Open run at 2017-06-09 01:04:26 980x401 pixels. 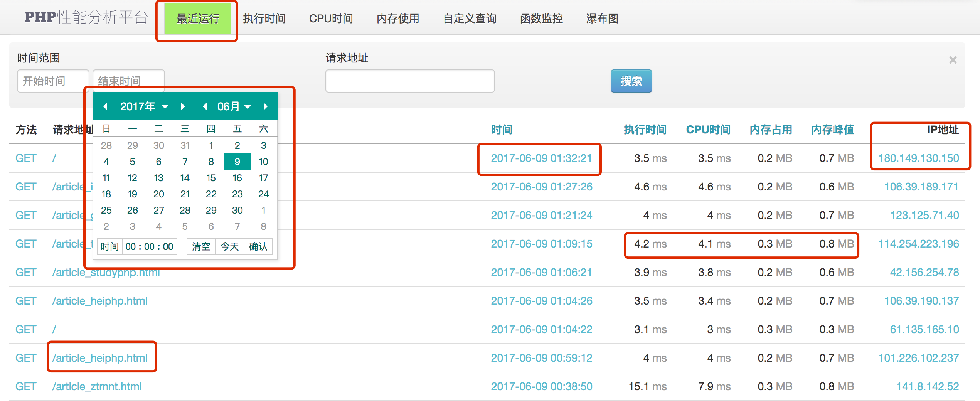pyautogui.click(x=541, y=301)
